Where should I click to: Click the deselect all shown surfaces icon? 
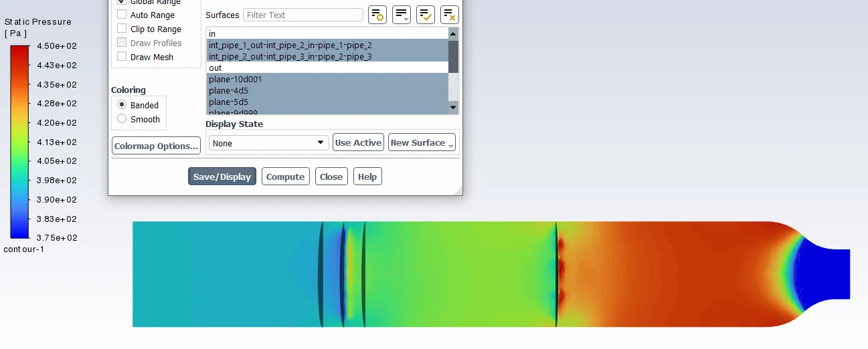(450, 15)
